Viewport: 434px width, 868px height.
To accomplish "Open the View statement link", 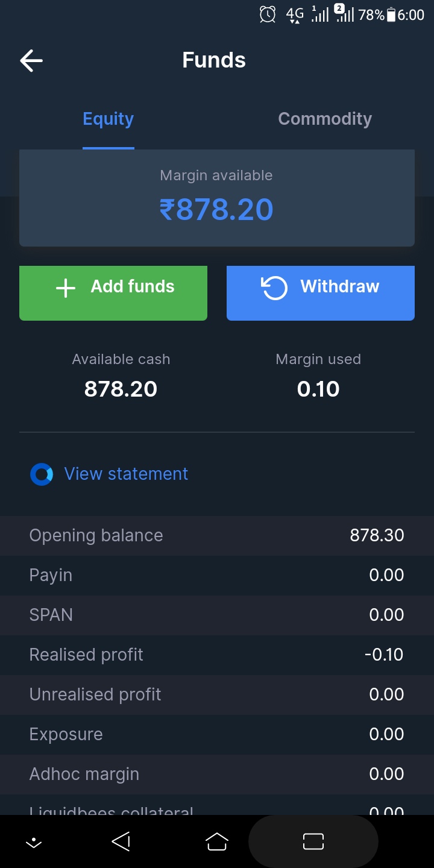I will click(126, 474).
